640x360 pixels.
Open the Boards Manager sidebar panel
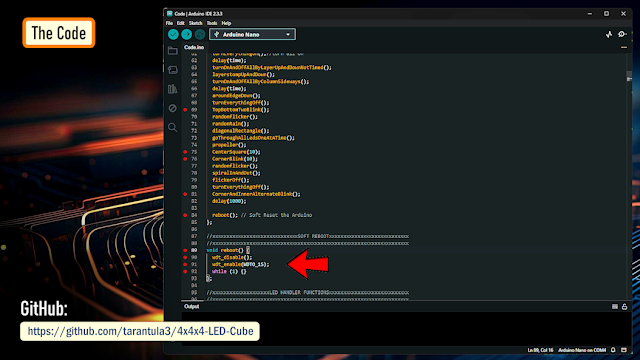173,70
